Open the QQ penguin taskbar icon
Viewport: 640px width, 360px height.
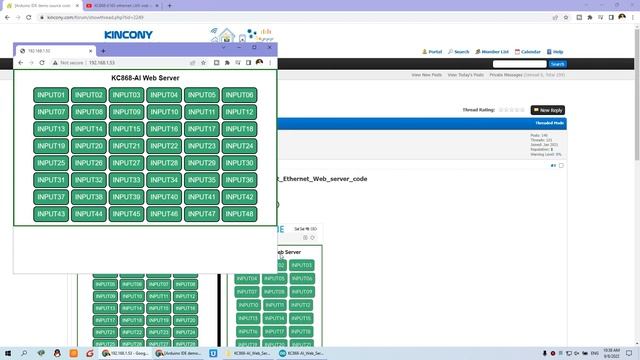pyautogui.click(x=57, y=353)
